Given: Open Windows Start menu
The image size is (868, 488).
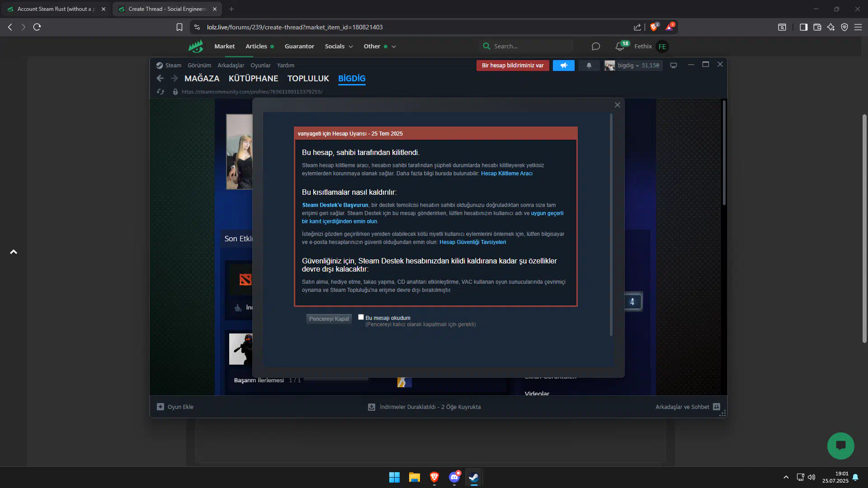Looking at the screenshot, I should click(394, 477).
